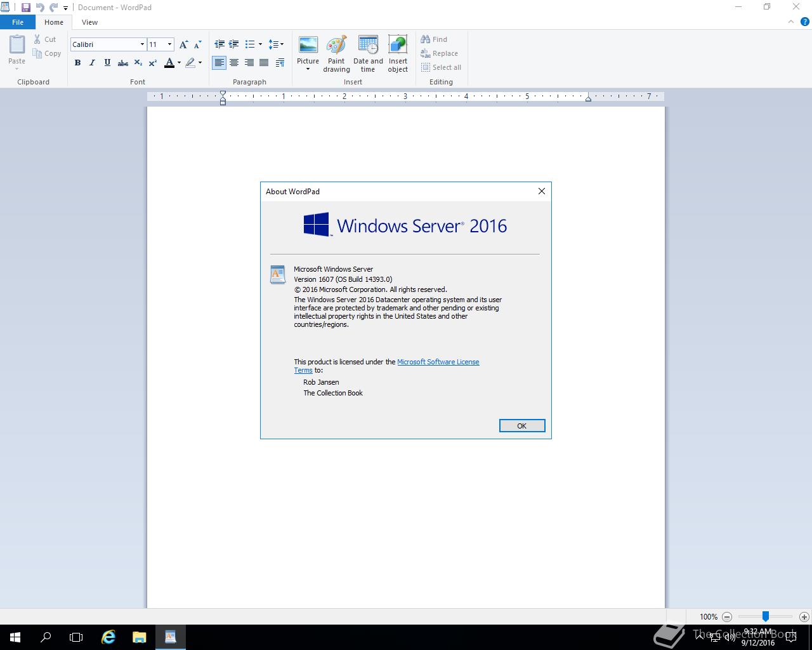The height and width of the screenshot is (650, 812).
Task: Click the Paste clipboard icon
Action: (x=17, y=44)
